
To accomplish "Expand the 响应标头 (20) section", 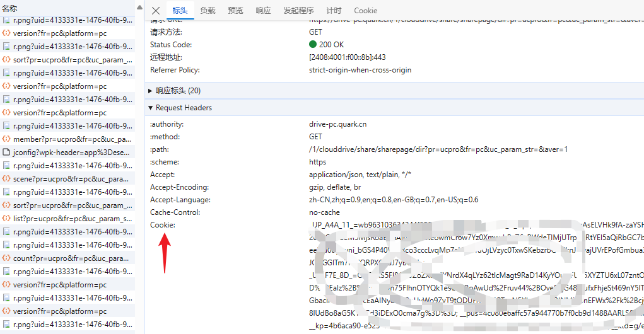I will point(150,91).
